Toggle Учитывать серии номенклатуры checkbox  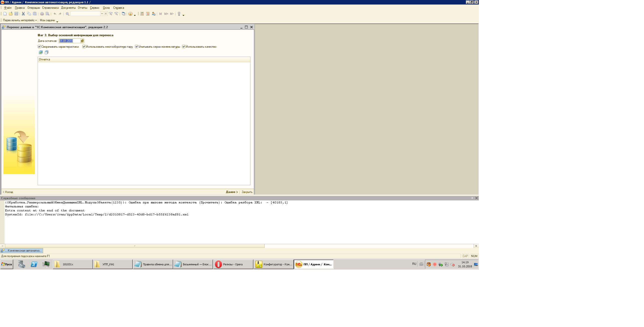pos(136,46)
